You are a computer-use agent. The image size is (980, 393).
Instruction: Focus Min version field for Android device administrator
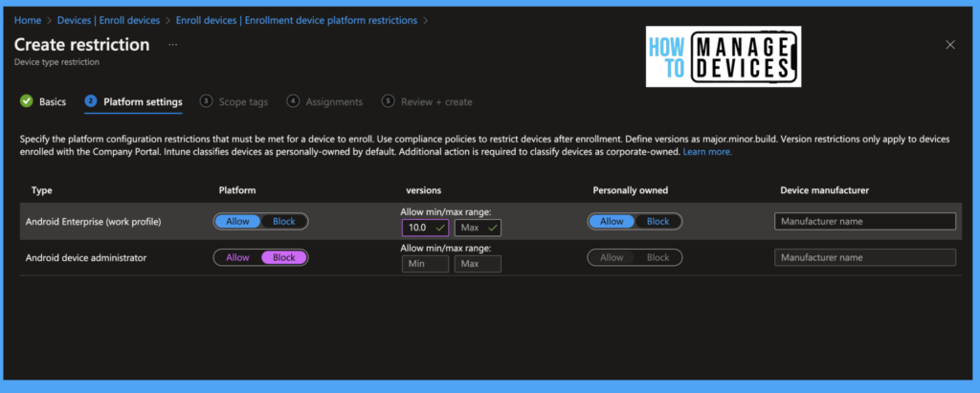(x=425, y=264)
